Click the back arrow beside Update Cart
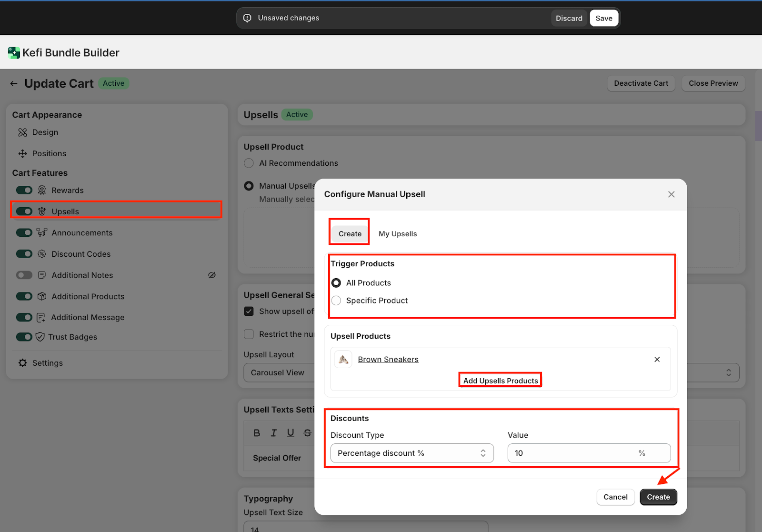The width and height of the screenshot is (762, 532). (x=14, y=84)
